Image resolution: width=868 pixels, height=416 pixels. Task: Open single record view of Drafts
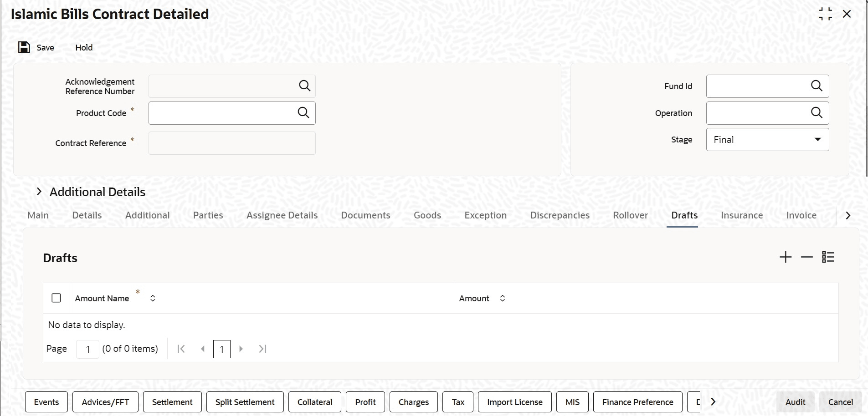828,257
